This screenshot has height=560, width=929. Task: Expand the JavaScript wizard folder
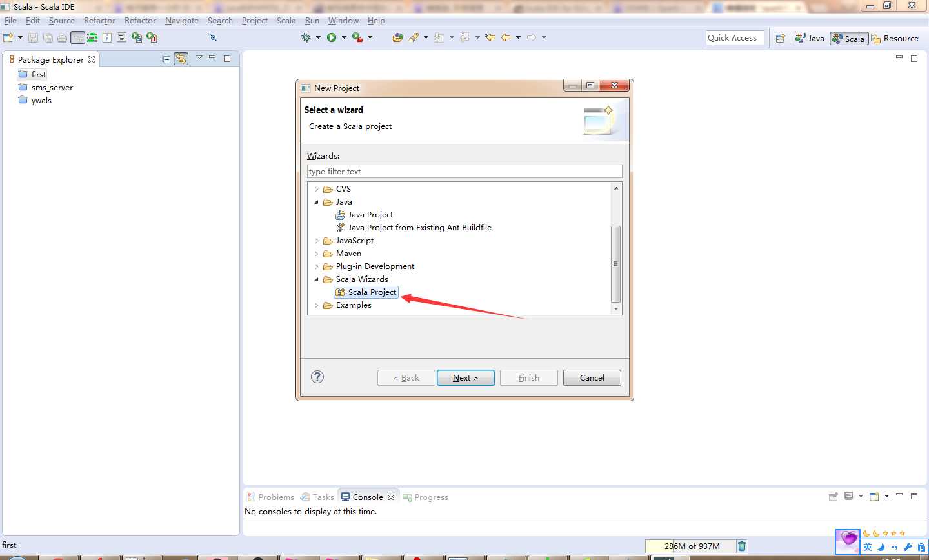tap(316, 241)
